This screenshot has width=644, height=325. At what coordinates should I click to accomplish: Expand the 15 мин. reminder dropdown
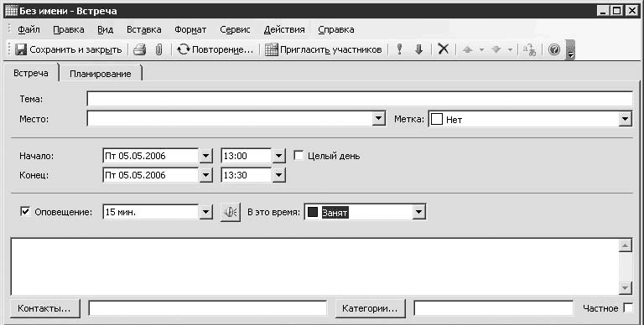[x=205, y=212]
